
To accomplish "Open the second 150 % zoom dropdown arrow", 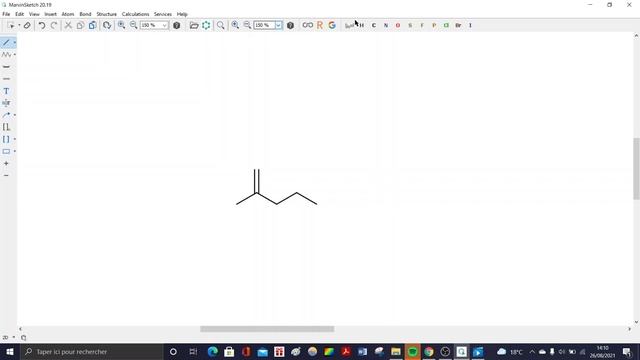I will pos(278,25).
